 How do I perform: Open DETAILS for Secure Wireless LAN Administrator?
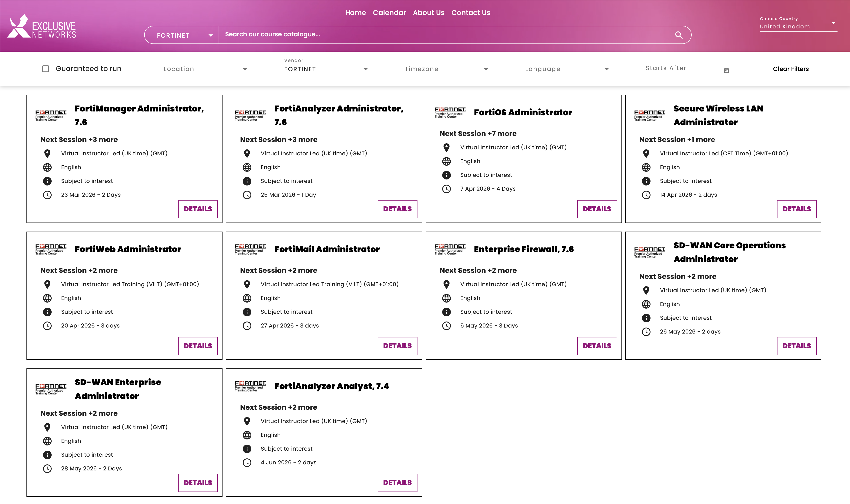[x=797, y=209]
